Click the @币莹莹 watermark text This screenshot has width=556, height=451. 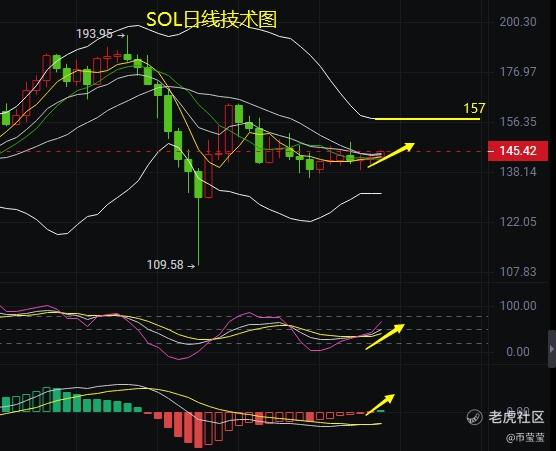[525, 437]
